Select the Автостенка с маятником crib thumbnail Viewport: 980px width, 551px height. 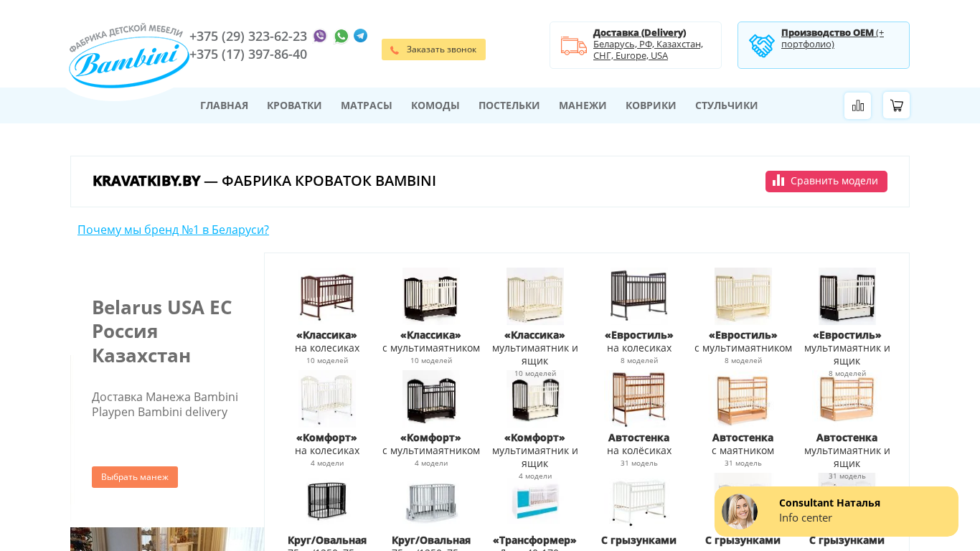pos(743,399)
